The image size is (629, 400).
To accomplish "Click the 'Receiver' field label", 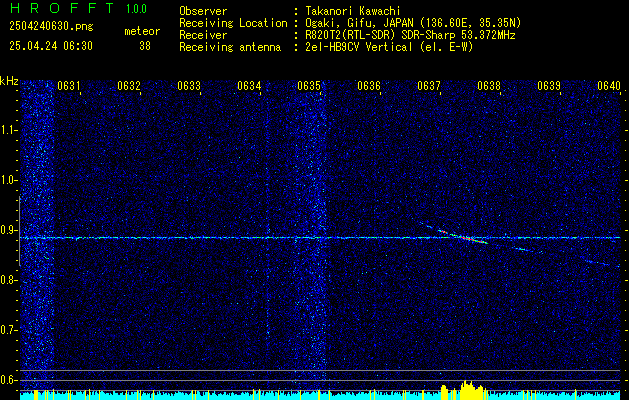I will pyautogui.click(x=203, y=35).
